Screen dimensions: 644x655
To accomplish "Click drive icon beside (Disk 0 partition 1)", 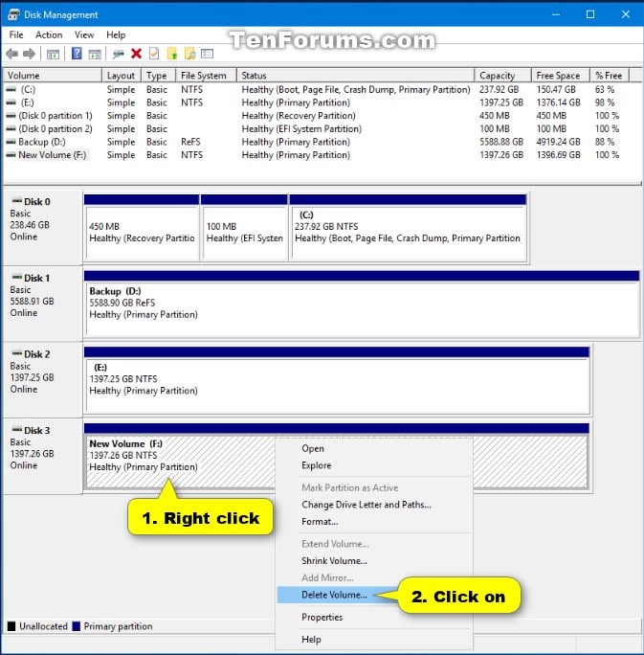I will tap(11, 115).
